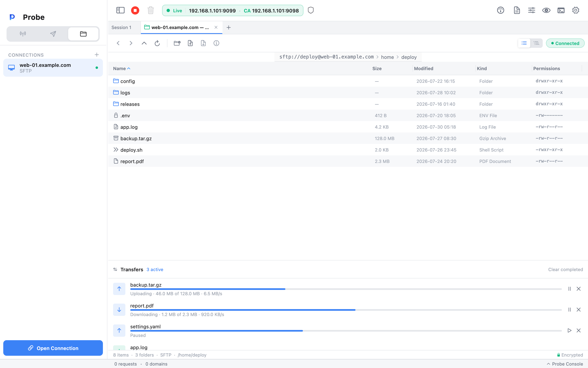Toggle the sidebar panel icon

[120, 10]
